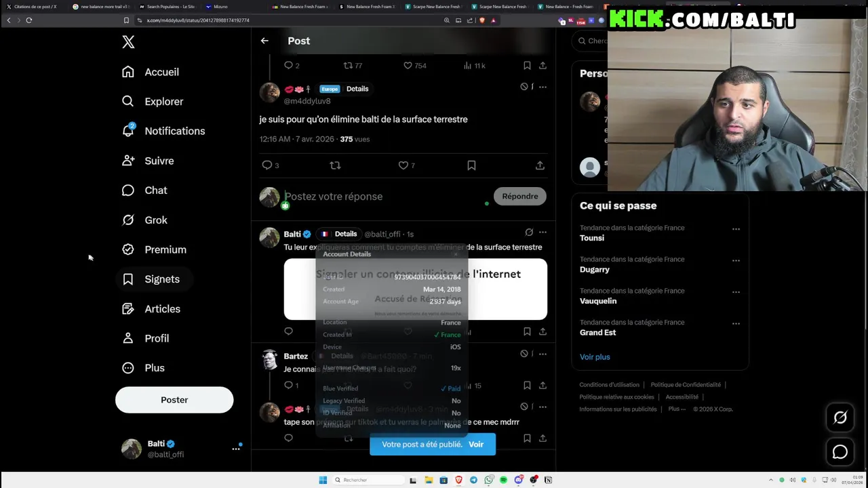Viewport: 868px width, 488px height.
Task: Share the main m4ddyluv8 post
Action: [x=540, y=165]
